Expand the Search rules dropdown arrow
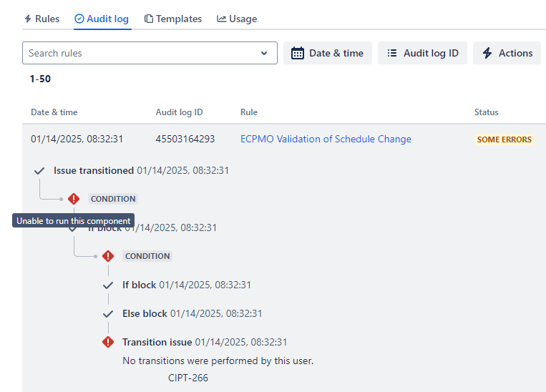This screenshot has width=546, height=392. (264, 53)
